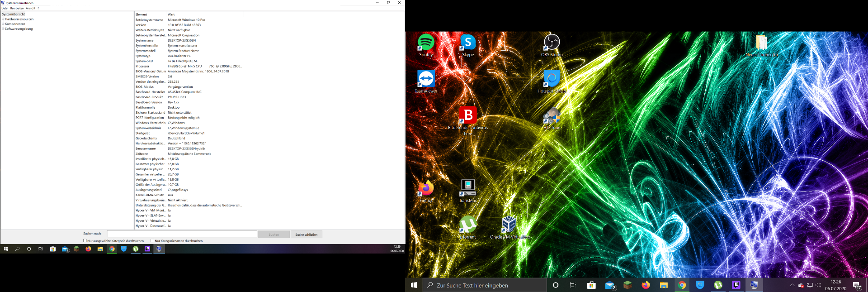Click the Suche schließen button

[306, 235]
